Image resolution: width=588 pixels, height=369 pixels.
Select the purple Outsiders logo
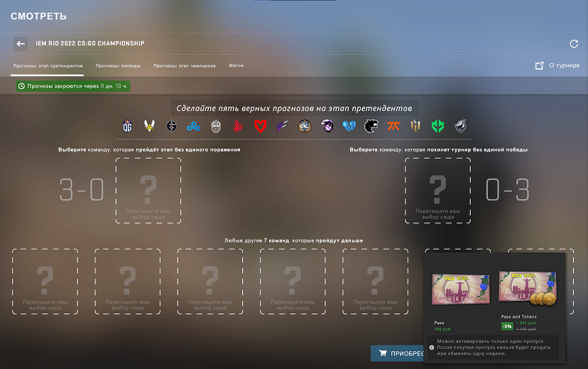[x=282, y=126]
